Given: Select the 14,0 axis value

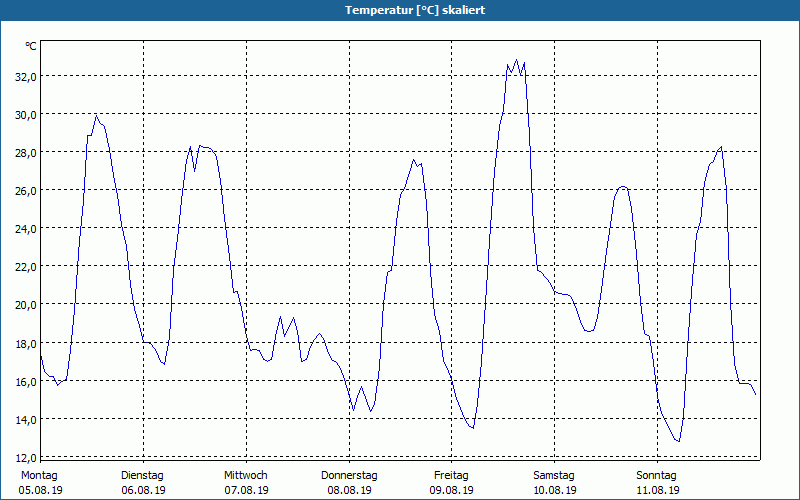Looking at the screenshot, I should (x=26, y=420).
